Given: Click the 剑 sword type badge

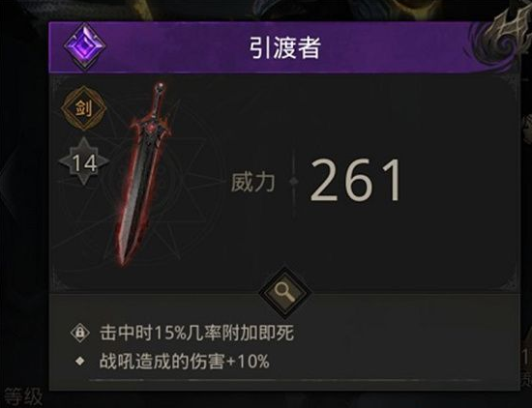Looking at the screenshot, I should (84, 108).
